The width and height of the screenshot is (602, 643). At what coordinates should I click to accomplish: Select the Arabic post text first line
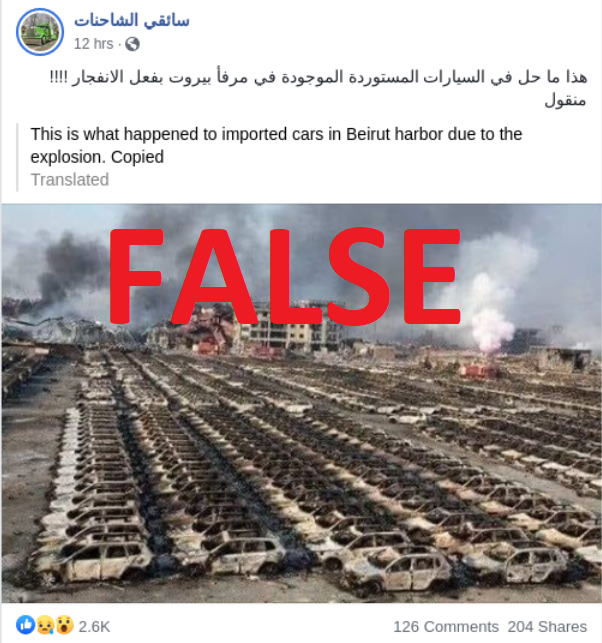318,77
